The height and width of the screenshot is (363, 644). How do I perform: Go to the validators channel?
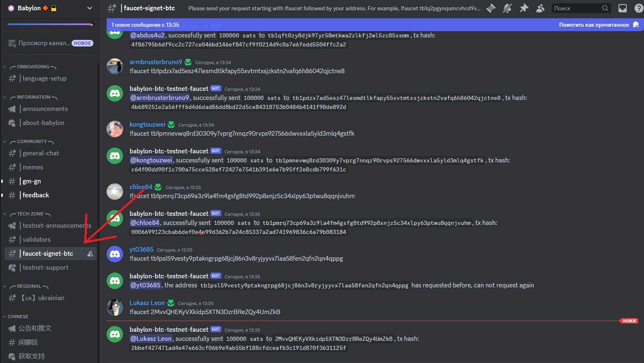[51, 240]
